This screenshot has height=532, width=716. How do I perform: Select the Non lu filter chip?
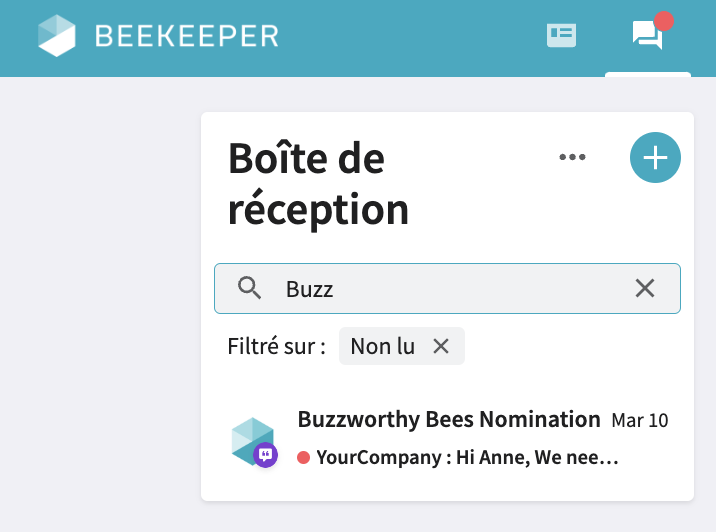click(383, 346)
